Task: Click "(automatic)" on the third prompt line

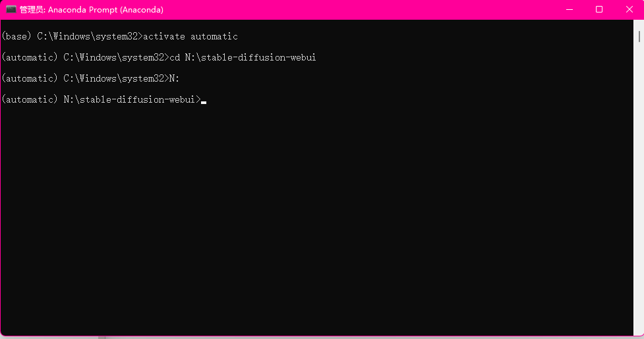Action: 30,78
